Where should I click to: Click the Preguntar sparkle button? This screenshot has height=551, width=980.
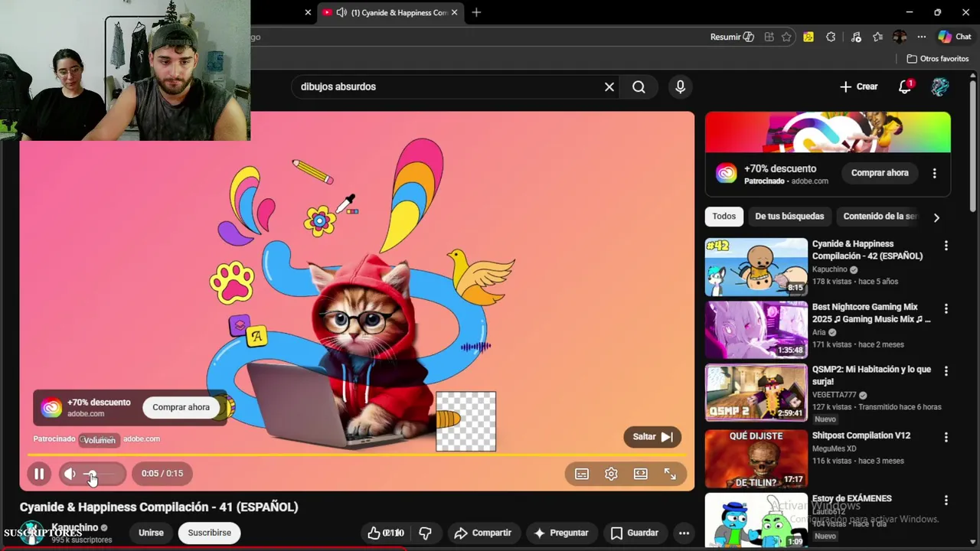coord(560,533)
